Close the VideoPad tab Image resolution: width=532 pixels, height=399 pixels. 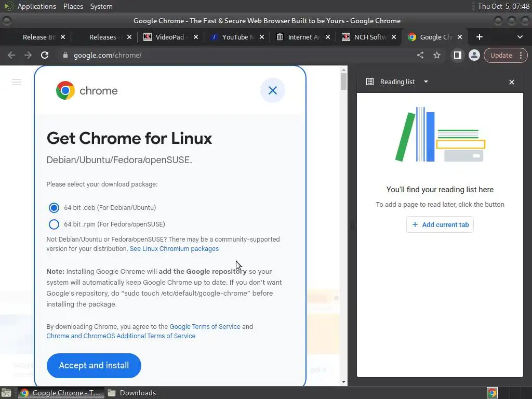196,37
